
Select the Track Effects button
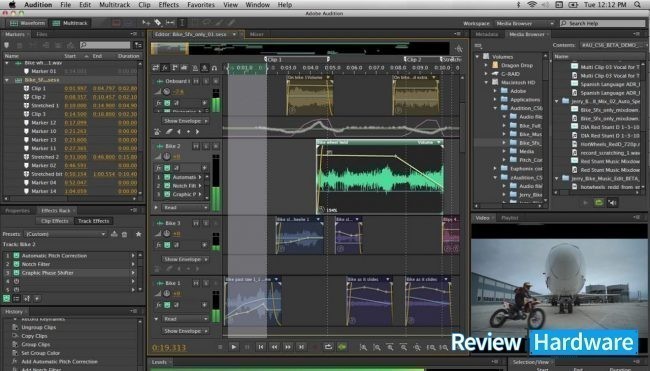point(93,221)
